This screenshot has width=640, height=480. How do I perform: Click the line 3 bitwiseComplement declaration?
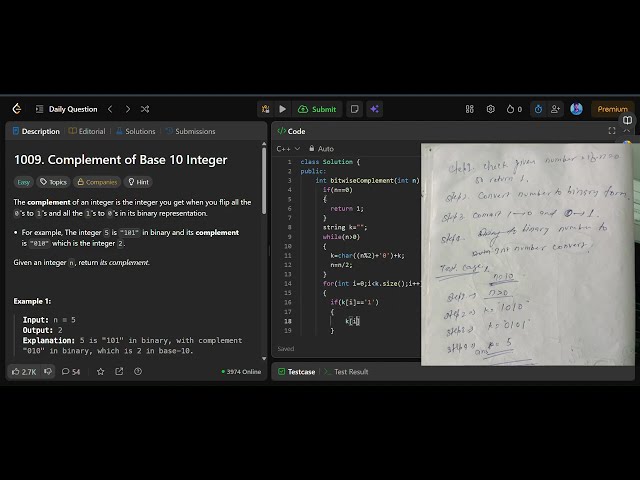[x=367, y=180]
